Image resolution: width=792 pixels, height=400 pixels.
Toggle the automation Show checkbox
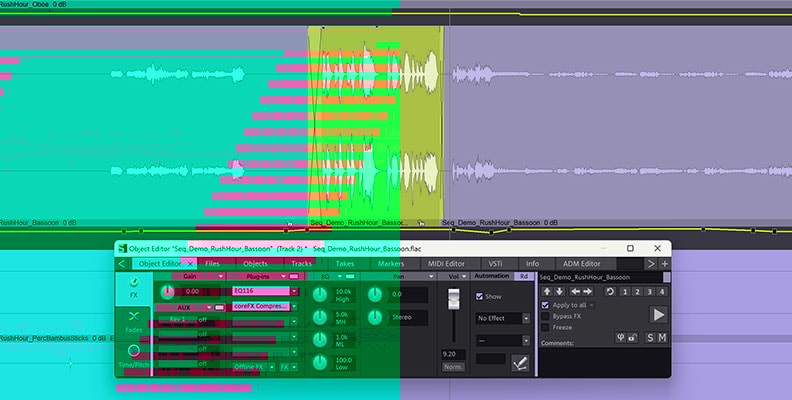pos(480,297)
